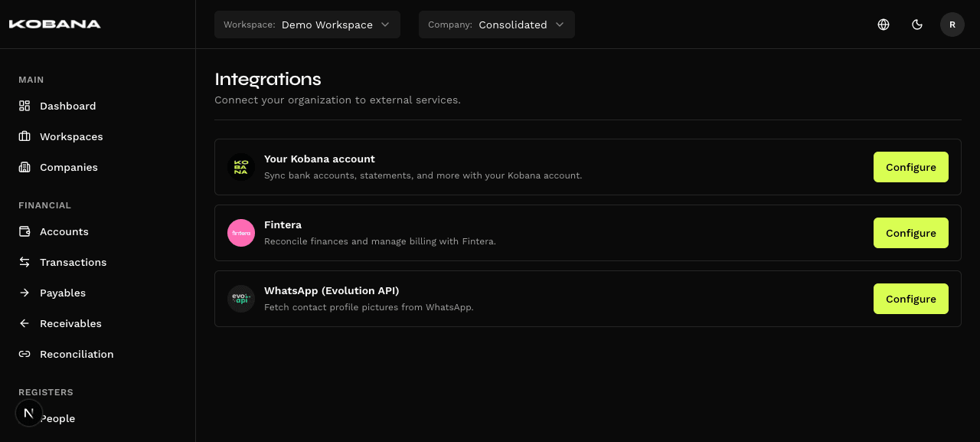
Task: Configure Your Kobana account integration
Action: tap(911, 167)
